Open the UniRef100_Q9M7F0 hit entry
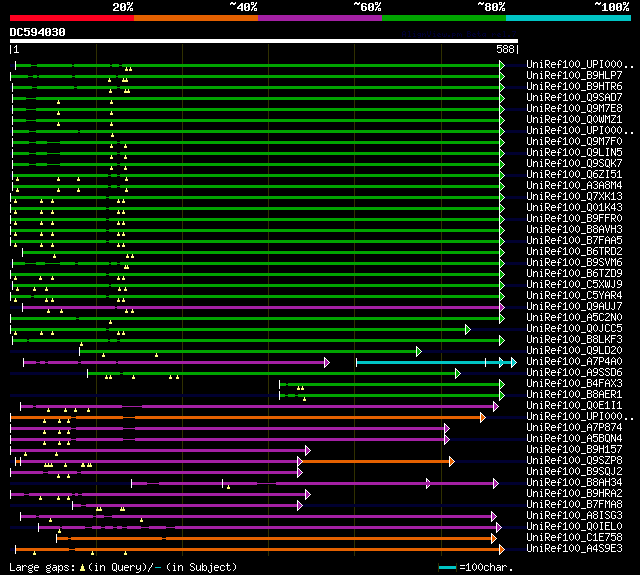Screen dimensions: 640x575 click(x=574, y=142)
